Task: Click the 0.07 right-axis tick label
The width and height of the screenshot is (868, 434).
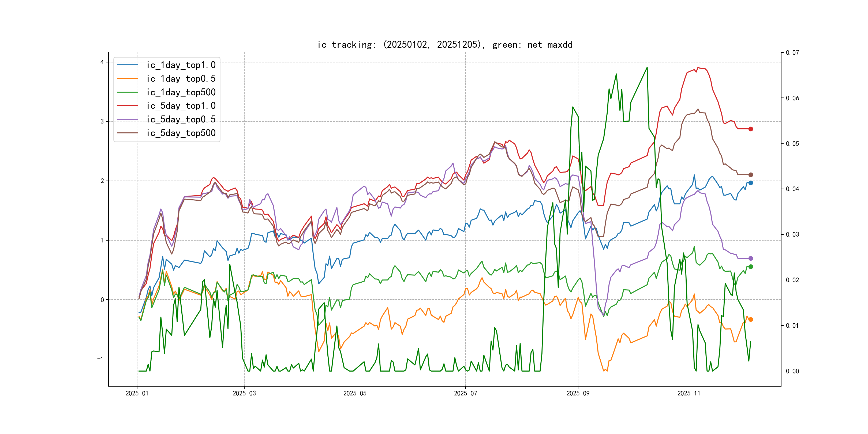Action: [x=792, y=53]
